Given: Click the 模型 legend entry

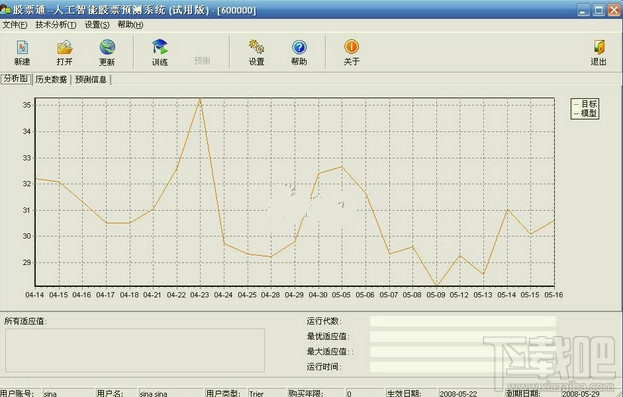Looking at the screenshot, I should [585, 113].
